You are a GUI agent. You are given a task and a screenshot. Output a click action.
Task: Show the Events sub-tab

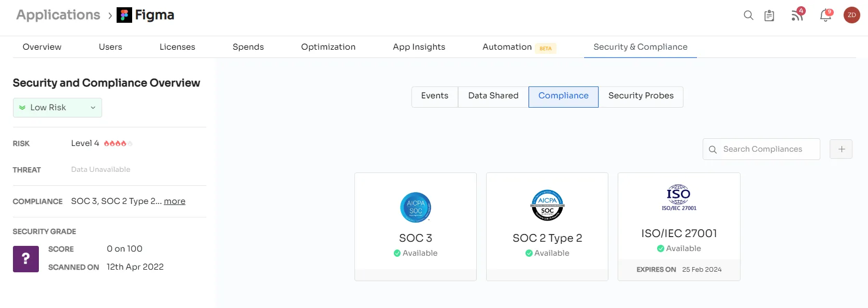[435, 97]
